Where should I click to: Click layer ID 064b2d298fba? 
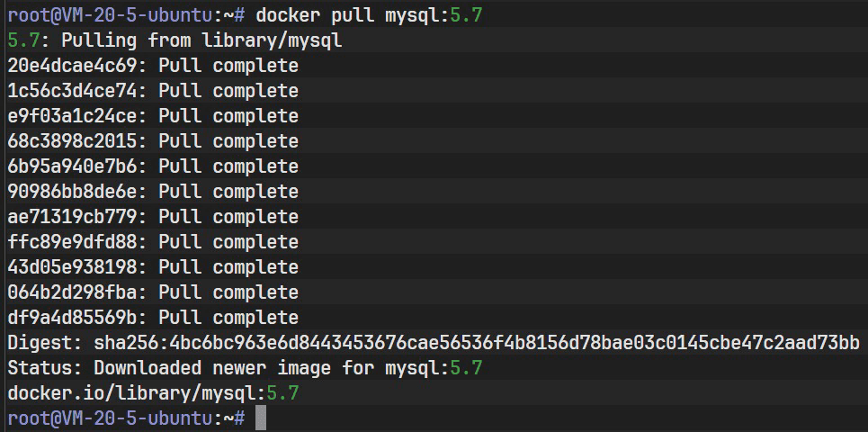[77, 292]
